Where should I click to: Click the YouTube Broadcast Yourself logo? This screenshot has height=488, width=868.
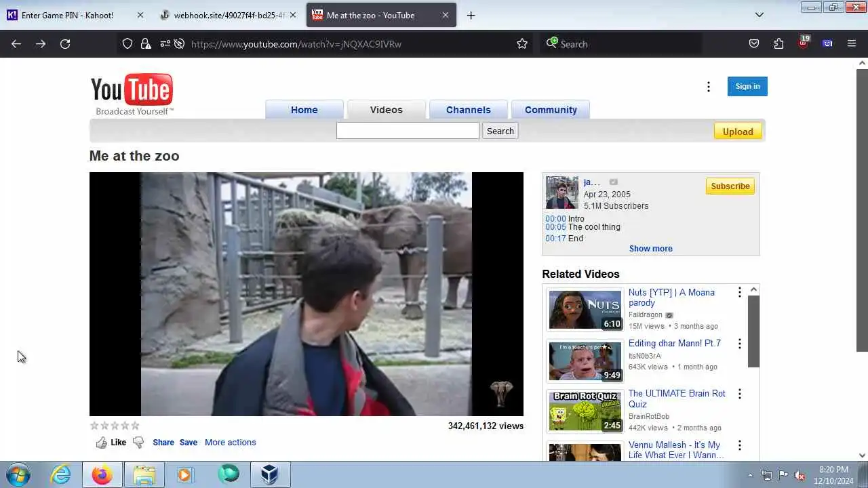point(132,94)
